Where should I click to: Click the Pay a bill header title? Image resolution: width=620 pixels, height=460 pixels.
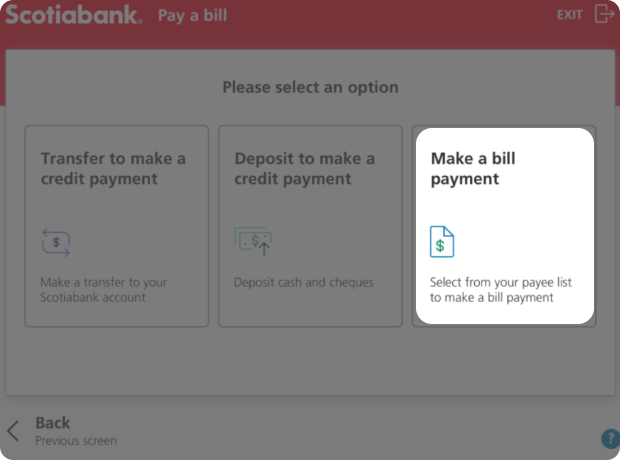click(x=193, y=15)
